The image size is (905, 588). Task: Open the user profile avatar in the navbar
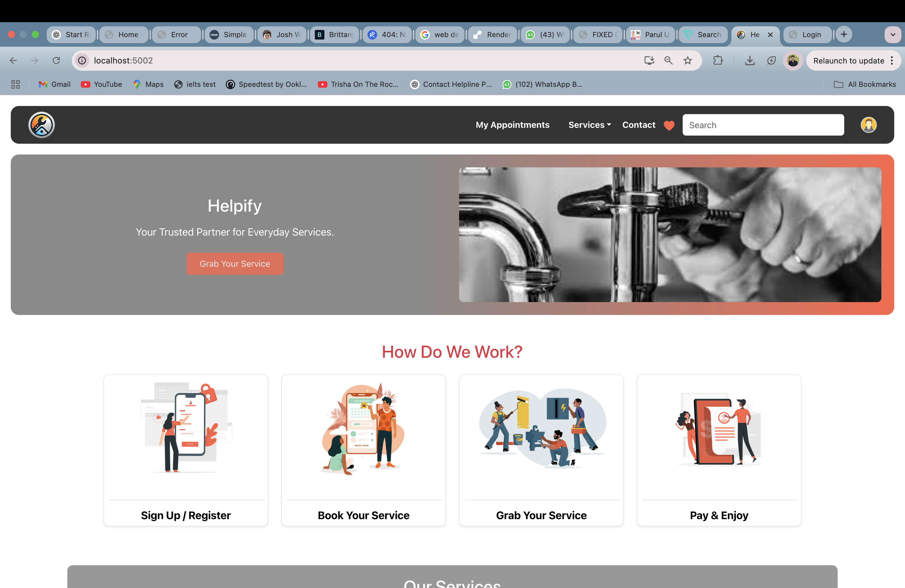pos(869,124)
